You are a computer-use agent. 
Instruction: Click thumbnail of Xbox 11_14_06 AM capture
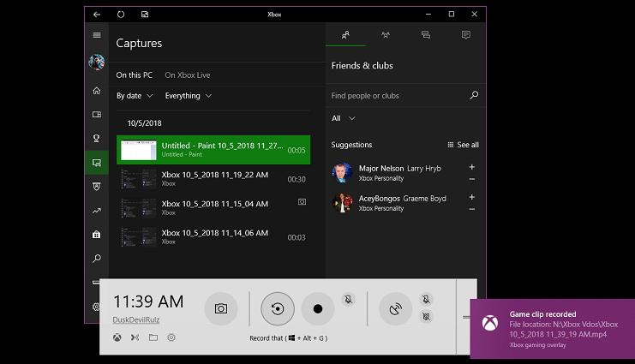click(139, 237)
